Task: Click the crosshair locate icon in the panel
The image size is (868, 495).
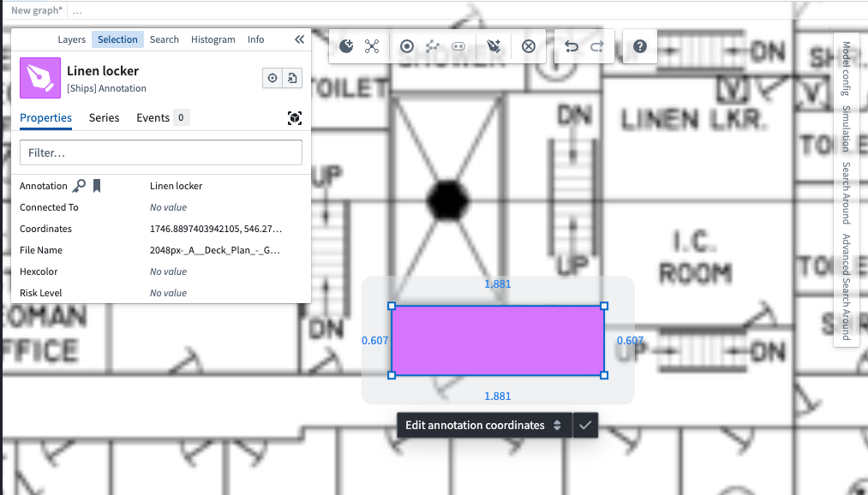Action: (272, 78)
